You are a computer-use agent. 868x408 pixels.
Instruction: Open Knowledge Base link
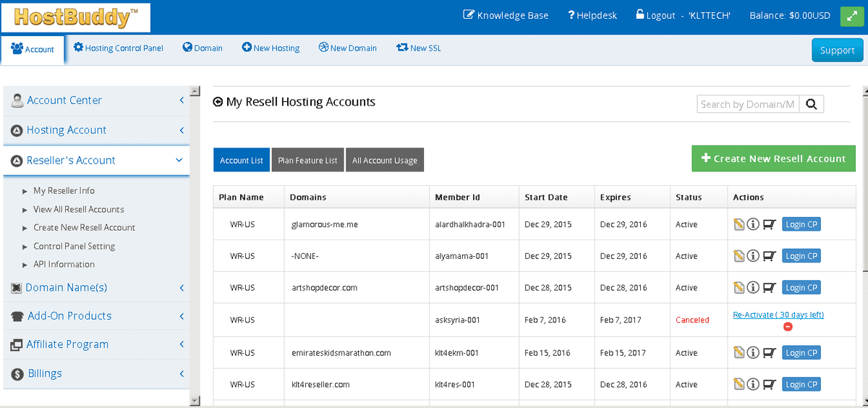click(x=506, y=15)
